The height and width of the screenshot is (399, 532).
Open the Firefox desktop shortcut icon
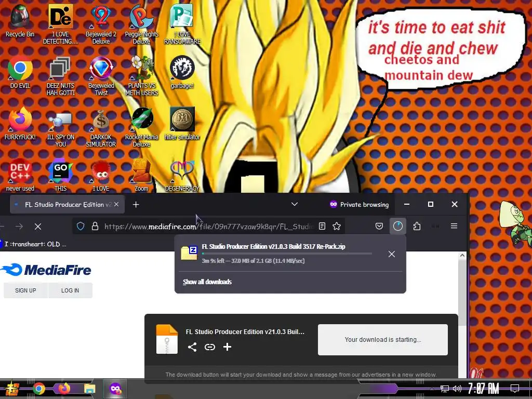(x=20, y=124)
